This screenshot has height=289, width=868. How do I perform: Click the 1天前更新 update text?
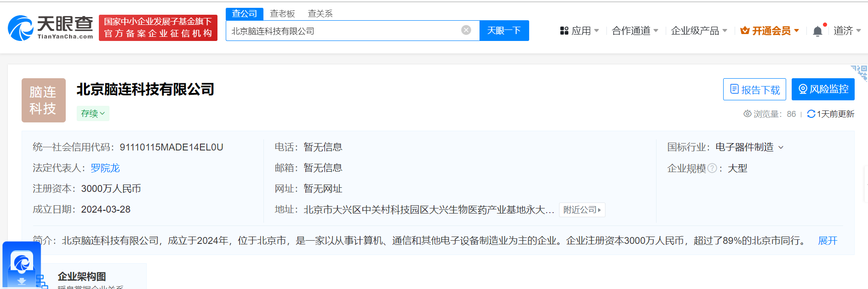point(835,114)
